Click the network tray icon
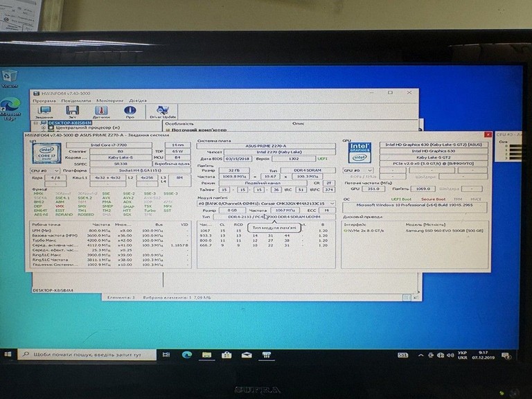This screenshot has width=532, height=399. tap(441, 355)
